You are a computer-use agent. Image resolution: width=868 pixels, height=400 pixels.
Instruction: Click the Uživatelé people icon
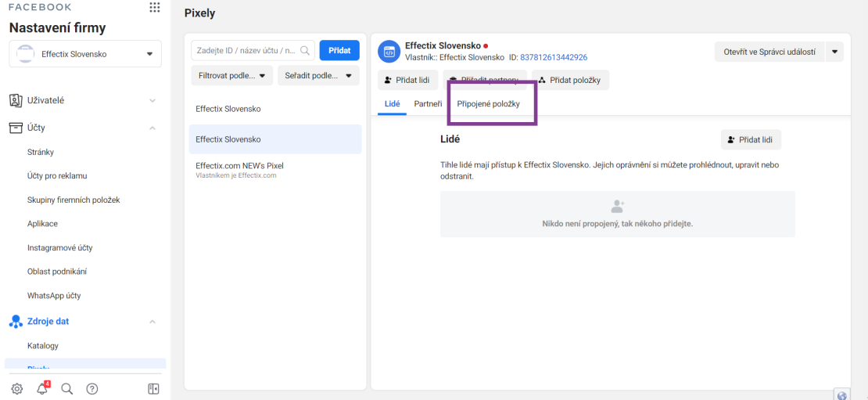(16, 100)
